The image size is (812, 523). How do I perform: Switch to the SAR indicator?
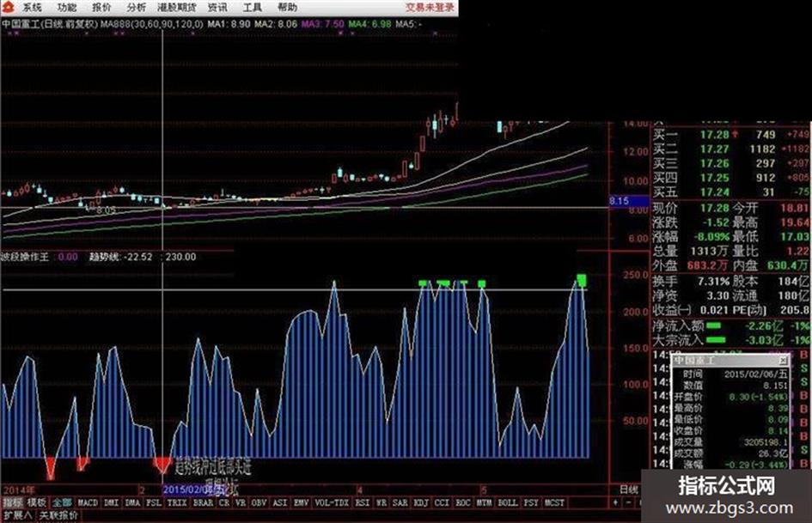400,502
